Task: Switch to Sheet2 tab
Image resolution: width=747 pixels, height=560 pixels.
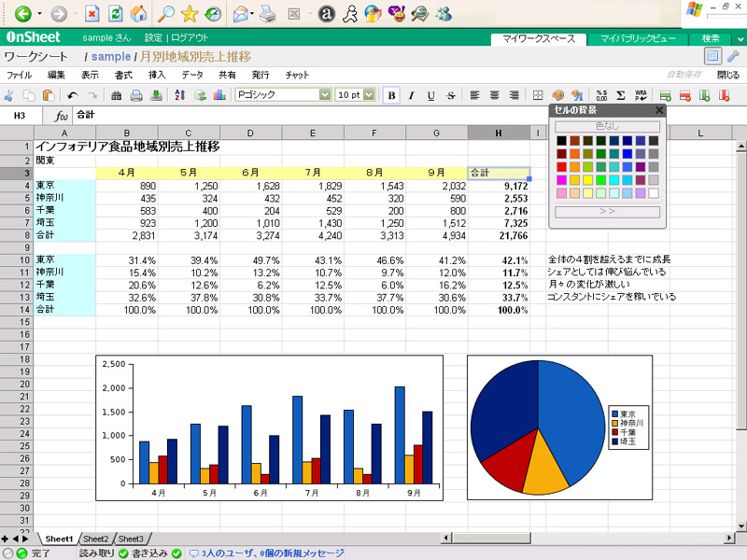Action: 96,539
